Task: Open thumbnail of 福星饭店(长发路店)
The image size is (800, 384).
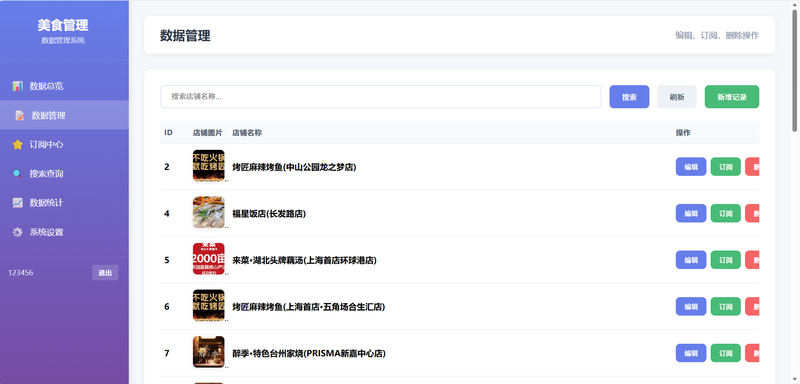Action: tap(209, 212)
